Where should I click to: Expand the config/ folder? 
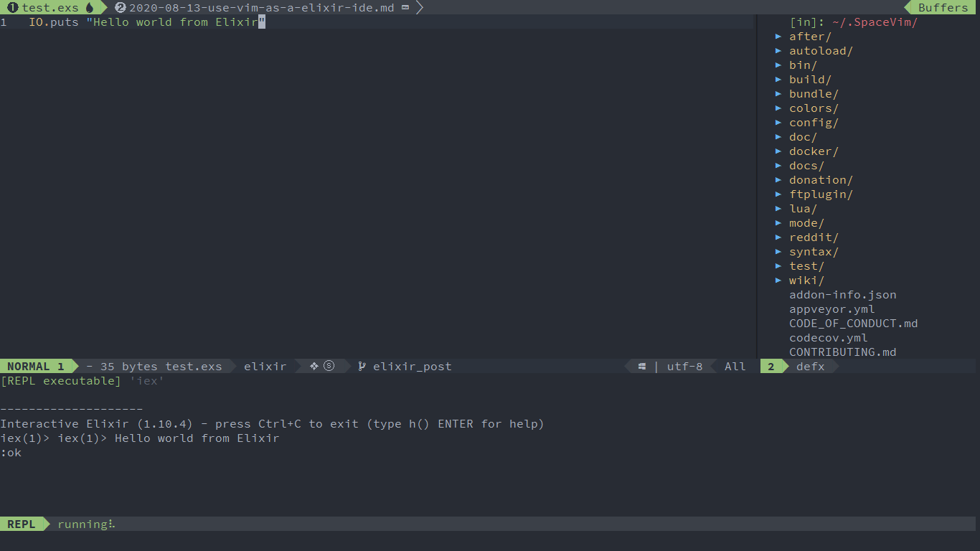pos(814,123)
